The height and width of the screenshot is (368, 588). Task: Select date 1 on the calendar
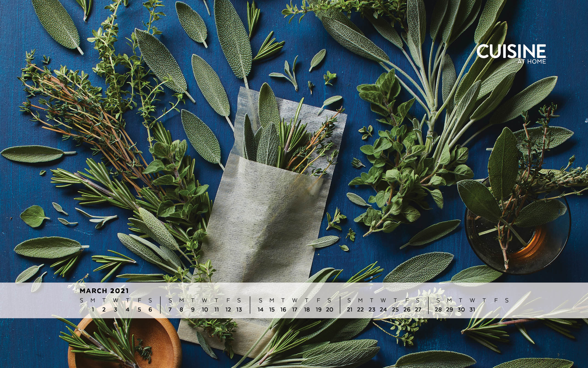tap(93, 310)
